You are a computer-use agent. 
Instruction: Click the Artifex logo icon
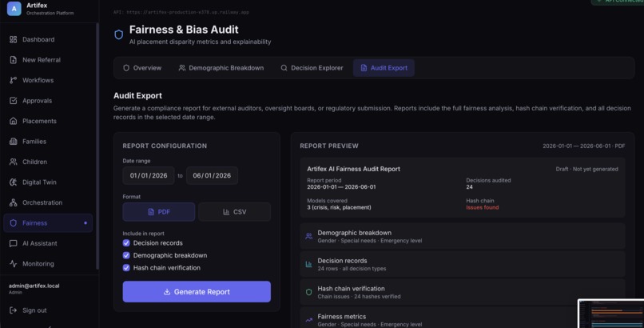[14, 8]
